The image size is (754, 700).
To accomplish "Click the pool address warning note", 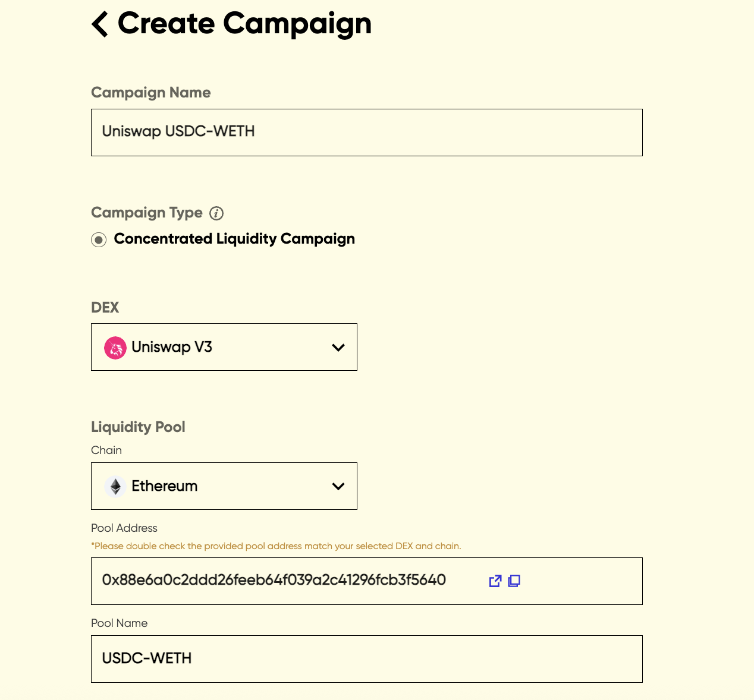I will click(276, 546).
